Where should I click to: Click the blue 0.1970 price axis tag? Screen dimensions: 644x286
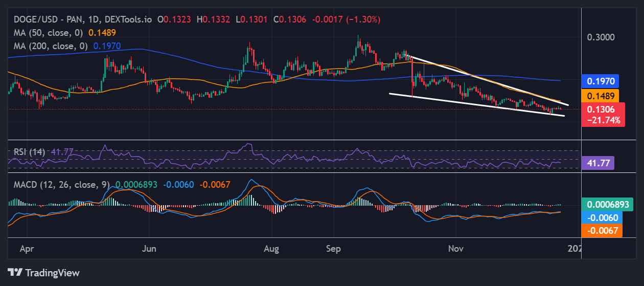pos(601,81)
